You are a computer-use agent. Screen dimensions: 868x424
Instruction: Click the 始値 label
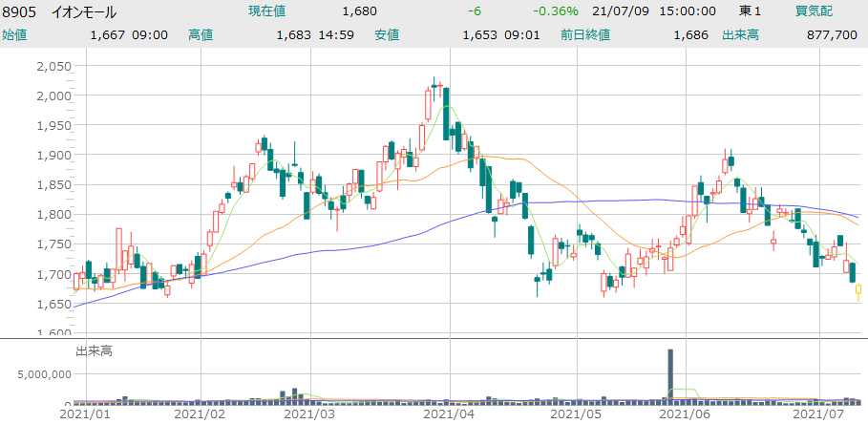[14, 34]
